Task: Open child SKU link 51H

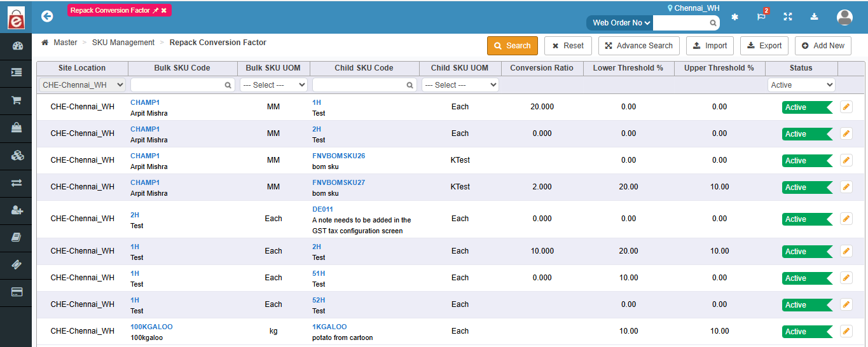Action: click(319, 273)
